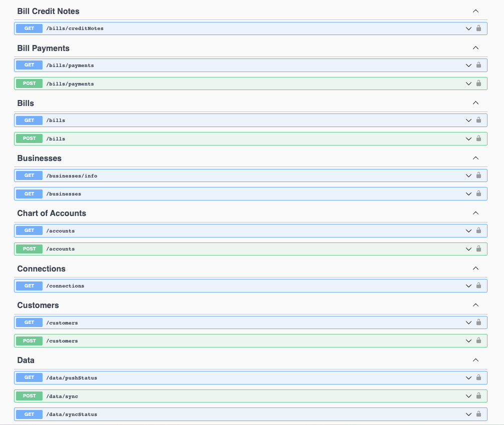Click the lock icon on GET /bills/creditNotes
The width and height of the screenshot is (504, 425).
[478, 28]
